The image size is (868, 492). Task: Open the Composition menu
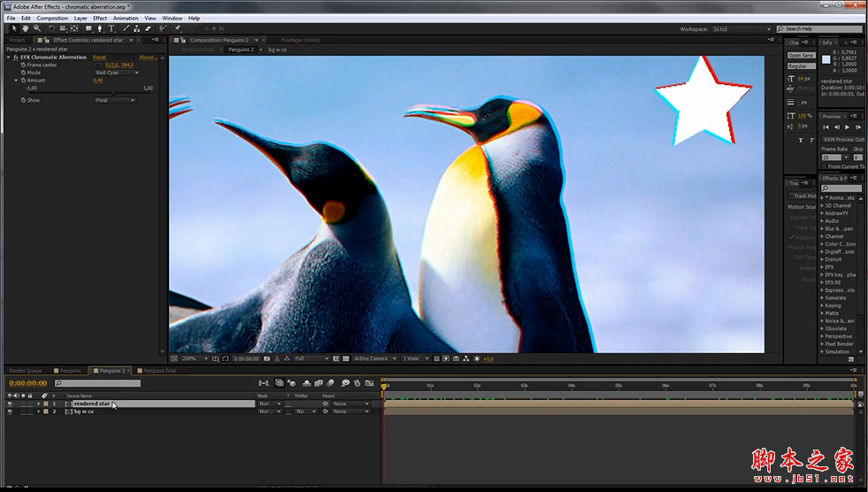click(52, 19)
